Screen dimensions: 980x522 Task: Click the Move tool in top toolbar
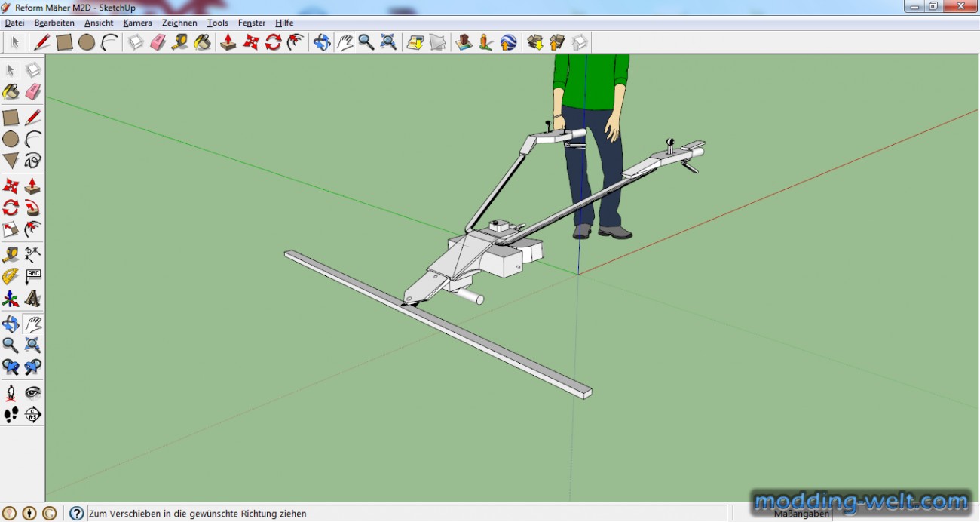pyautogui.click(x=251, y=42)
